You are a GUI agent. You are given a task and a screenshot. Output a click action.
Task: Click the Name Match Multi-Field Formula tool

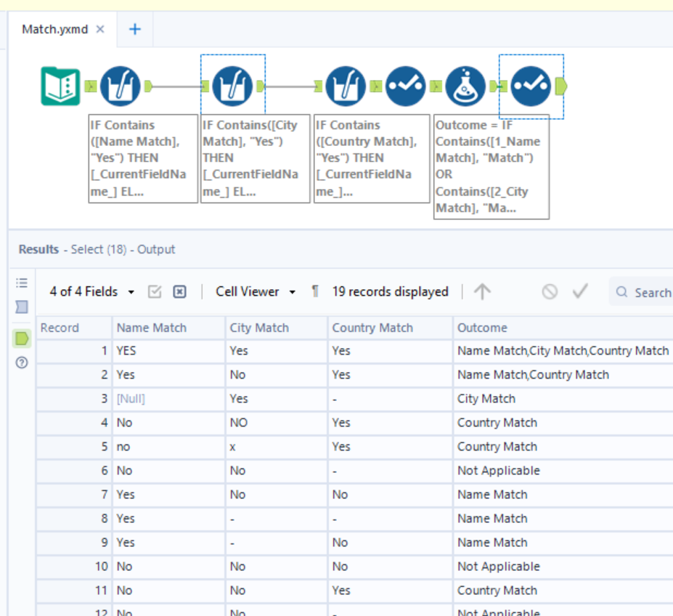tap(120, 86)
